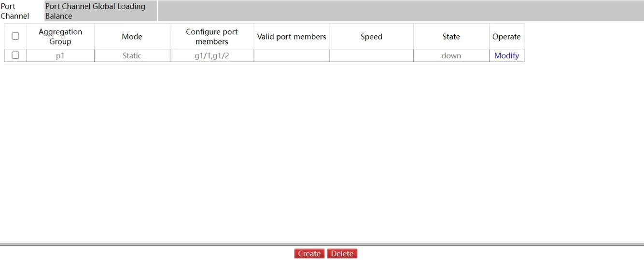
Task: Click the red Delete button
Action: click(342, 254)
